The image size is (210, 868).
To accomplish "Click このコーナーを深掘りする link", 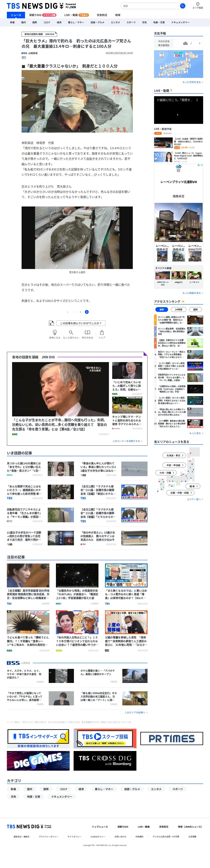I will click(127, 441).
